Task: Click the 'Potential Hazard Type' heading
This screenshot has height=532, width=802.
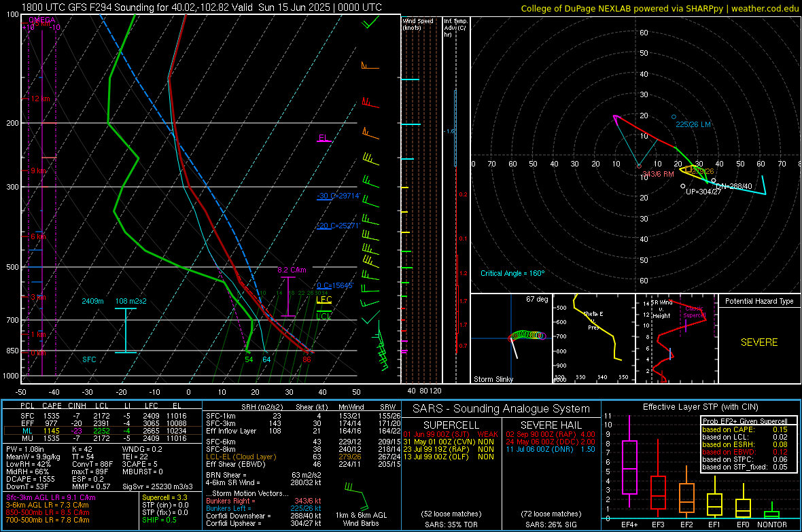Action: click(x=759, y=301)
